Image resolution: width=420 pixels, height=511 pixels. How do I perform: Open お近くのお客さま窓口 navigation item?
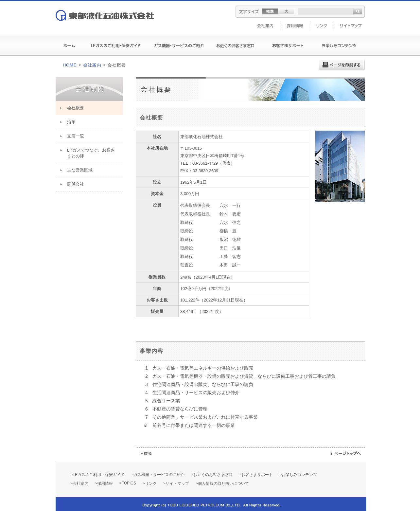[235, 46]
